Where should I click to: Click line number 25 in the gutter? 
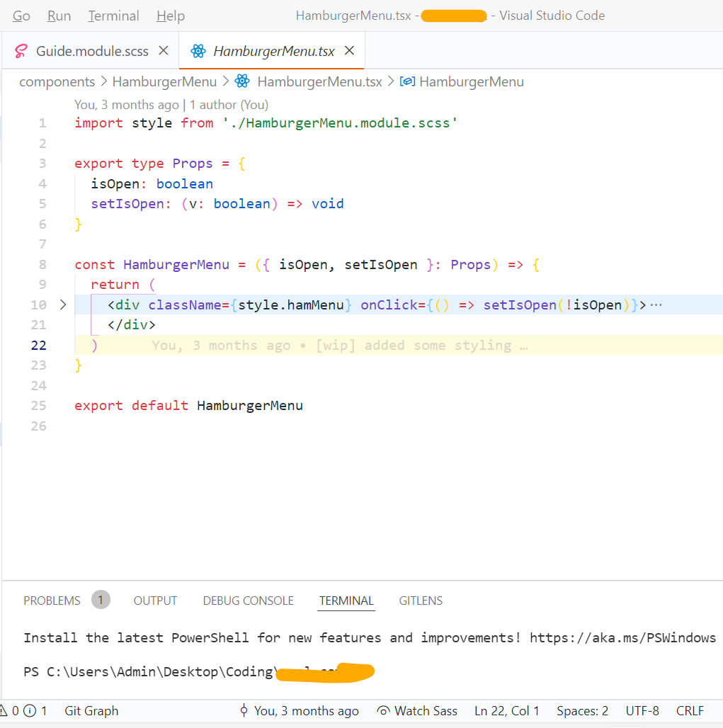38,405
